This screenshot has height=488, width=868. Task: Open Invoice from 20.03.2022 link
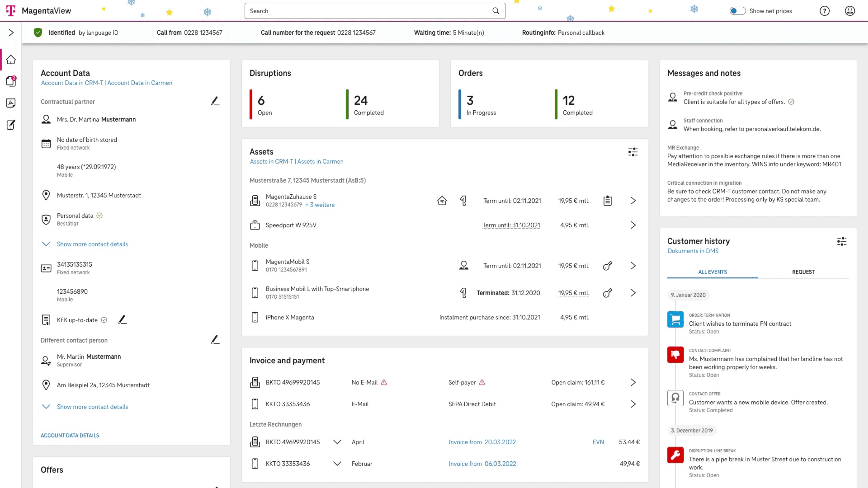pos(482,442)
